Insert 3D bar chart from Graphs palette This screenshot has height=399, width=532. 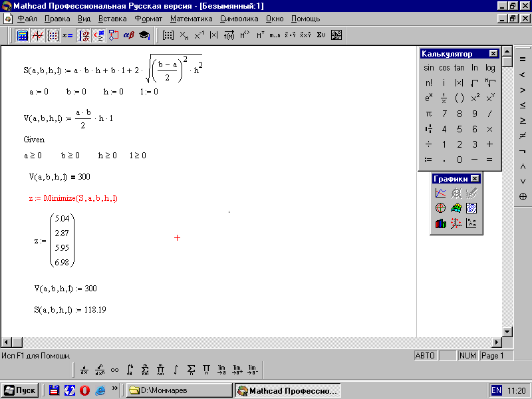(440, 223)
